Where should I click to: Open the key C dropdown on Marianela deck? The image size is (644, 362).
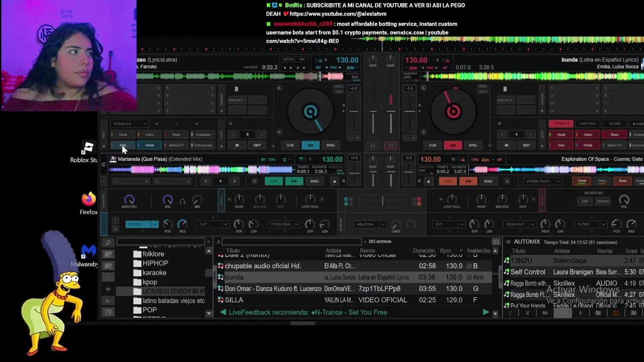click(287, 159)
